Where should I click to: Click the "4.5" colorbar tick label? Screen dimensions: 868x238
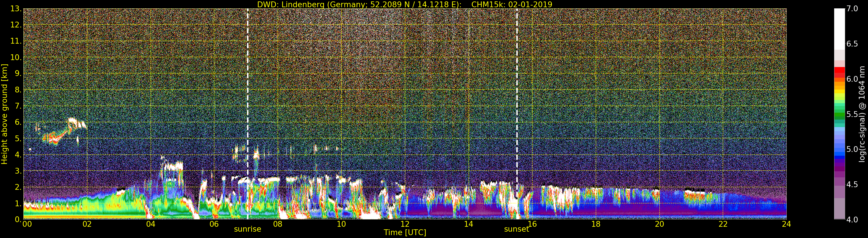[x=852, y=185]
